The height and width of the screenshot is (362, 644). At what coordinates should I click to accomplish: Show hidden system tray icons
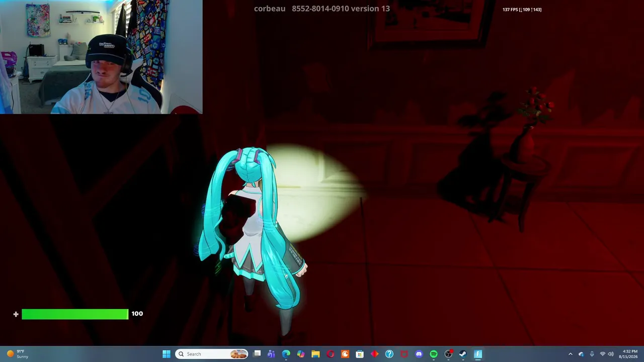570,354
